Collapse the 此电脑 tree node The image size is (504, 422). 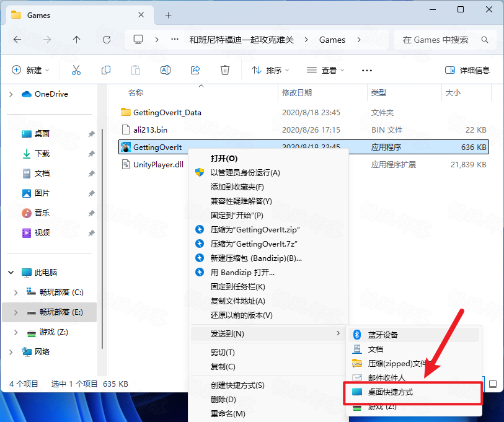point(11,273)
